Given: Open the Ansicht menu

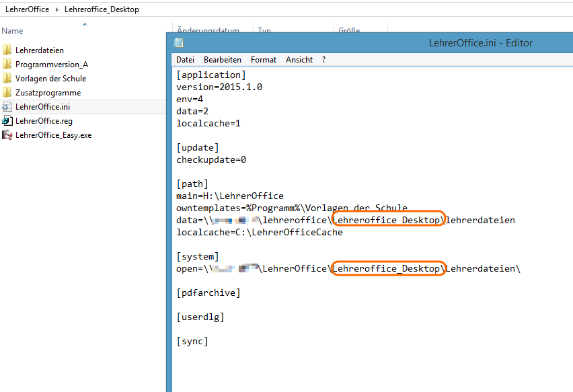Looking at the screenshot, I should click(299, 60).
